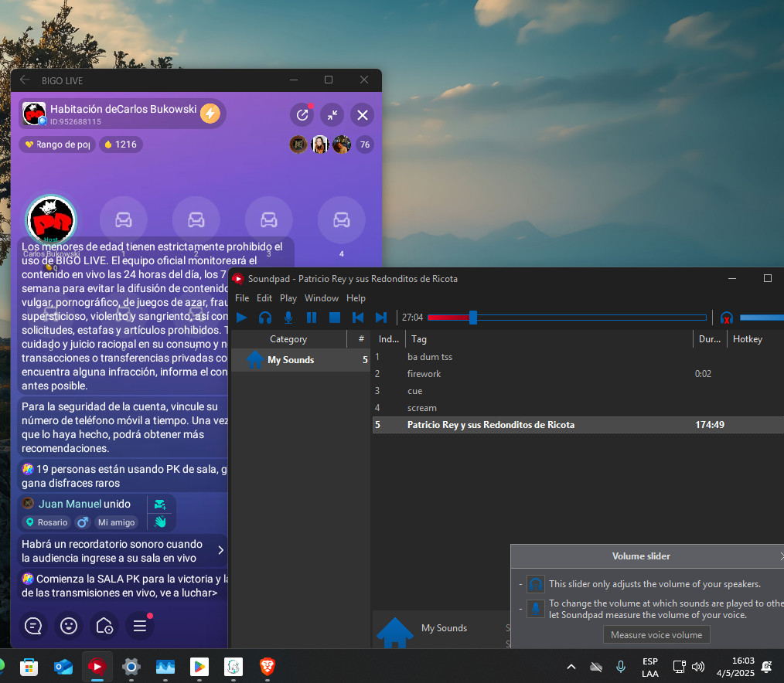Sort by the Dur... column header
This screenshot has width=784, height=683.
(710, 338)
